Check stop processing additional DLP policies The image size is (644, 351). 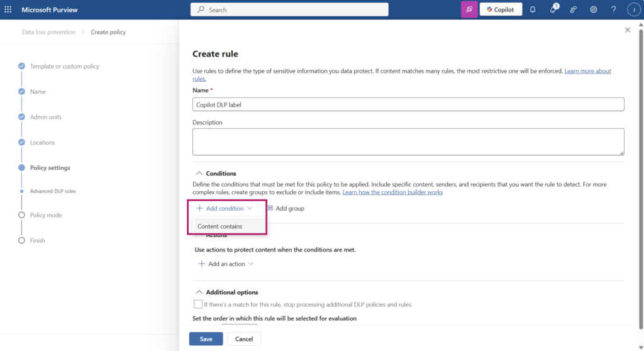[198, 304]
